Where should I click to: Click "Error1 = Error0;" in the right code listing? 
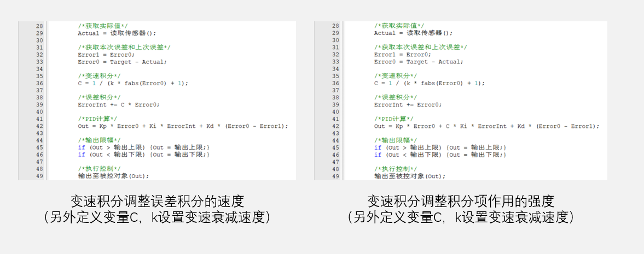(x=403, y=55)
